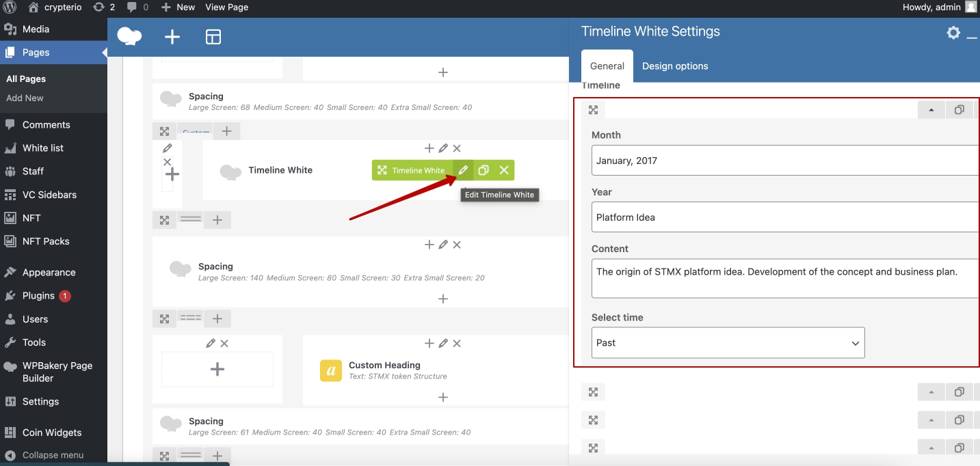Collapse the first timeline item with arrow toggle

[x=931, y=110]
